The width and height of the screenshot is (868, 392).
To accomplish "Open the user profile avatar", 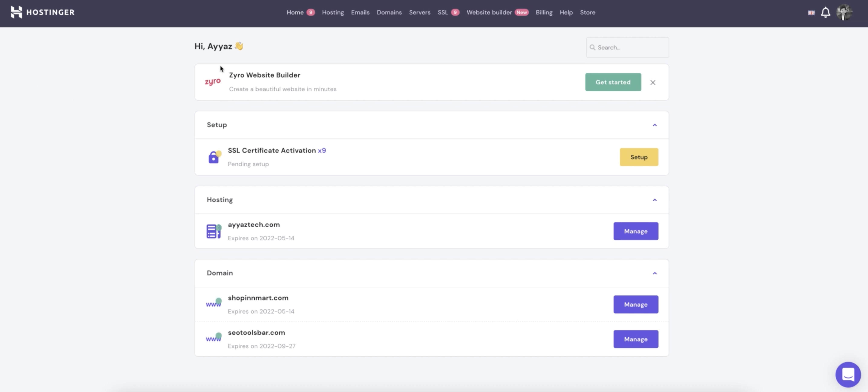I will tap(844, 13).
